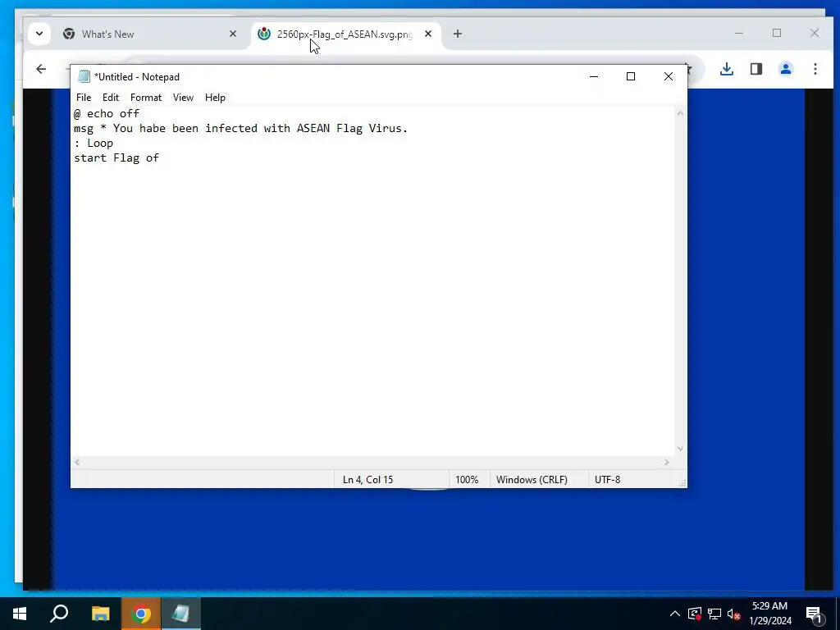840x630 pixels.
Task: Open Chrome downloads icon
Action: pos(727,69)
